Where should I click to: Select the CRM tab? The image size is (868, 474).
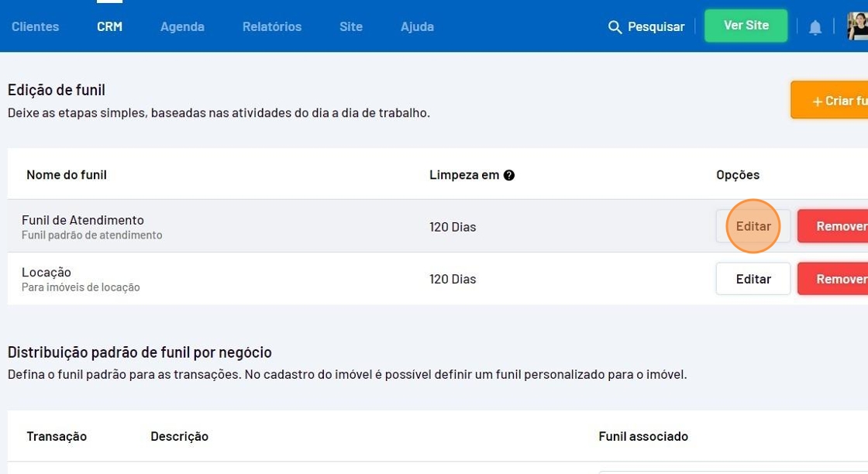pyautogui.click(x=109, y=26)
